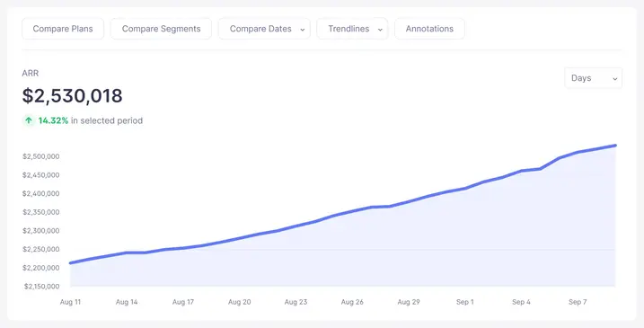Click the $2,250,000 y-axis label

[41, 250]
